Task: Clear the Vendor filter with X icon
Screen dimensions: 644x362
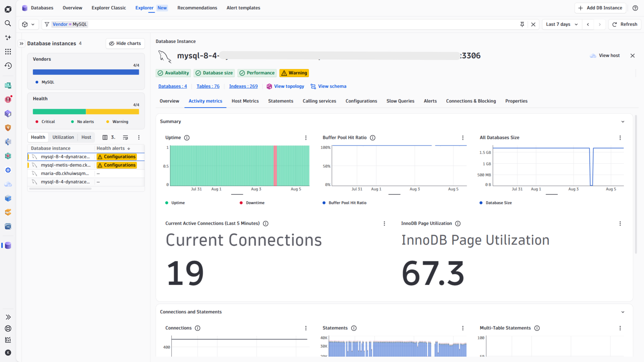Action: tap(533, 24)
